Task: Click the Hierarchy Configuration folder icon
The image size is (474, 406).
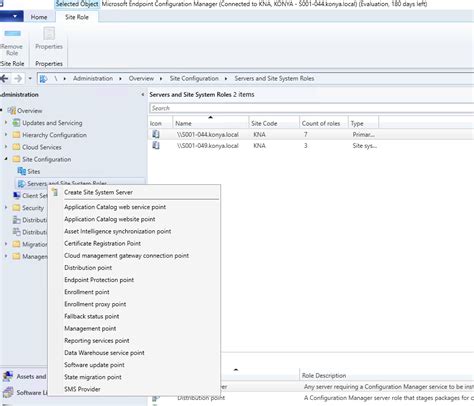Action: pyautogui.click(x=16, y=135)
